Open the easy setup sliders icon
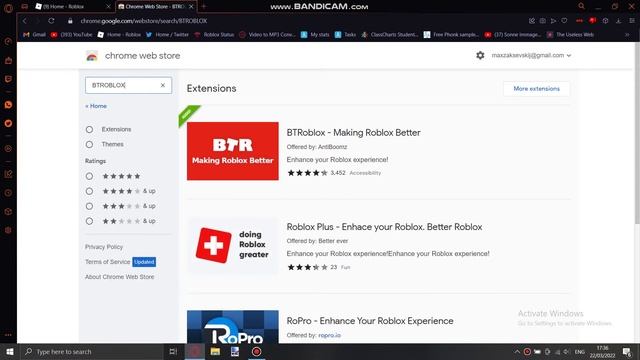 [x=632, y=21]
